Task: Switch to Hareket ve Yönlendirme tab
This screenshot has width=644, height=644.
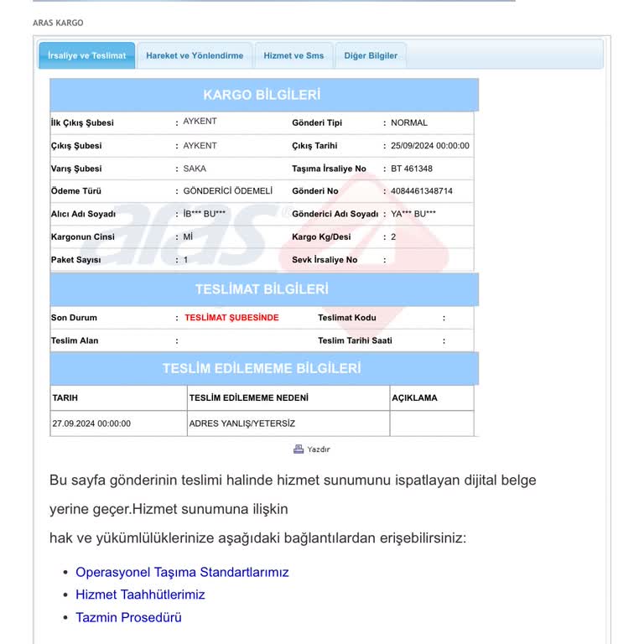Action: (195, 55)
